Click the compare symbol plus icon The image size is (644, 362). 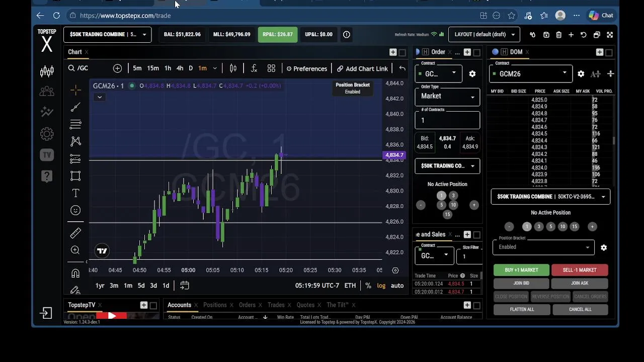pyautogui.click(x=117, y=68)
